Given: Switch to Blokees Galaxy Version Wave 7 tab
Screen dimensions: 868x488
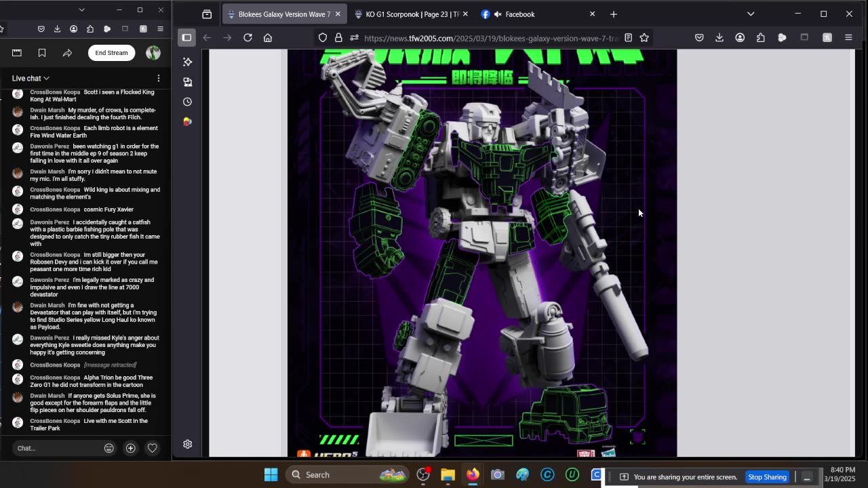Looking at the screenshot, I should (x=284, y=14).
